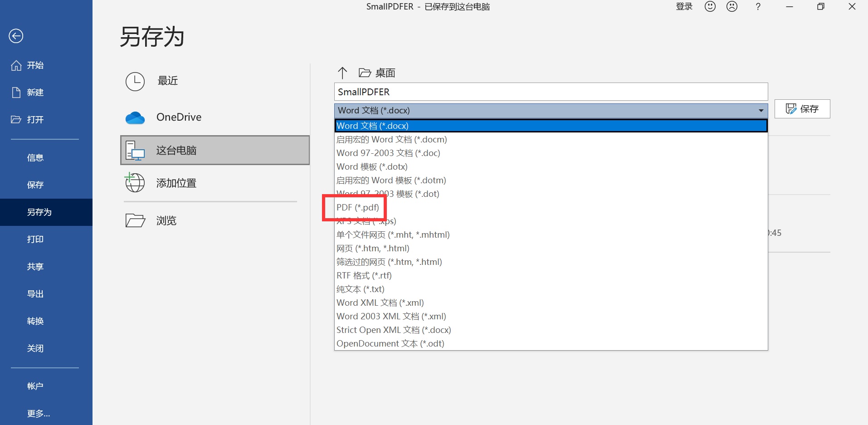Choose 添加位置 globe option
This screenshot has height=425, width=868.
point(176,183)
